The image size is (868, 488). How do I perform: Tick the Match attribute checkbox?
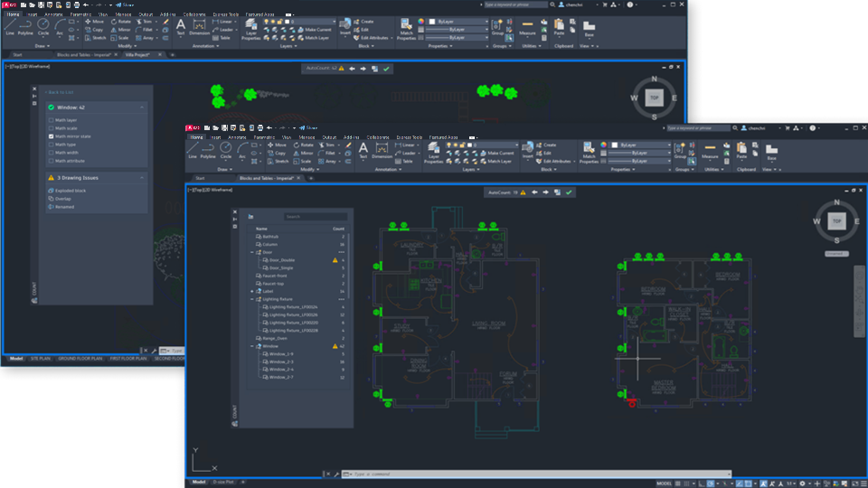(x=51, y=161)
